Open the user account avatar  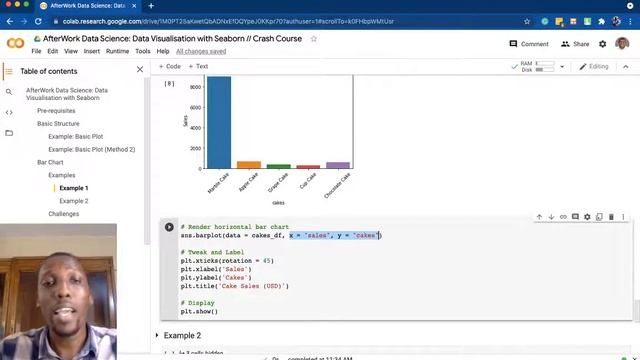tap(622, 43)
